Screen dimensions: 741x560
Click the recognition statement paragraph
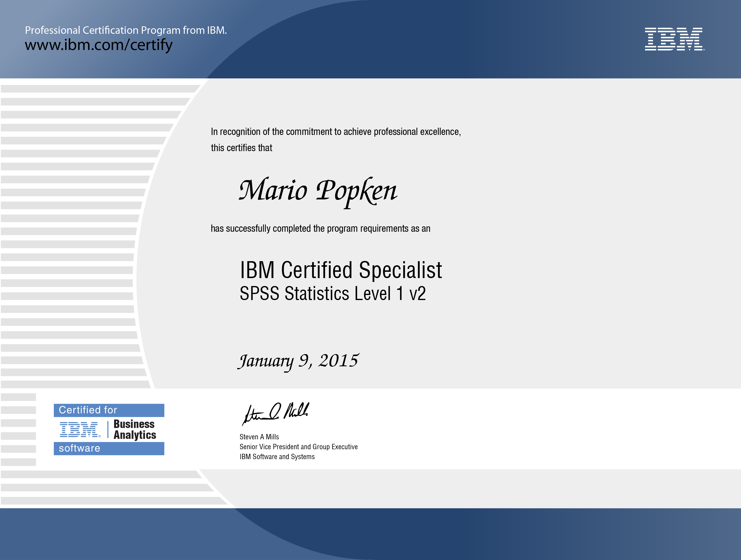point(336,132)
